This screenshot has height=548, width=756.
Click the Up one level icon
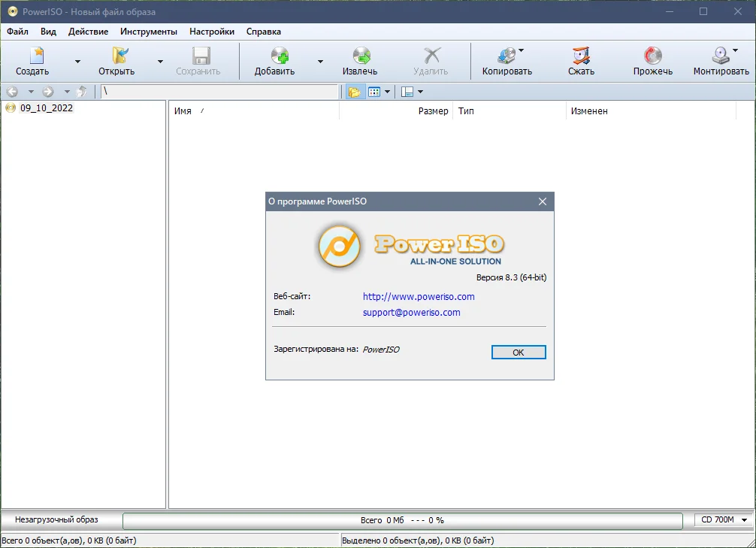82,91
